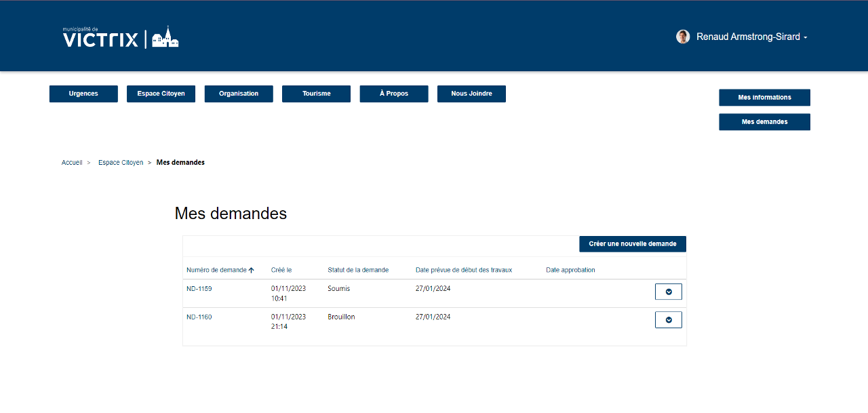Viewport: 868px width, 413px height.
Task: Click 27/01/2024 date in ND-1160 row
Action: (433, 317)
